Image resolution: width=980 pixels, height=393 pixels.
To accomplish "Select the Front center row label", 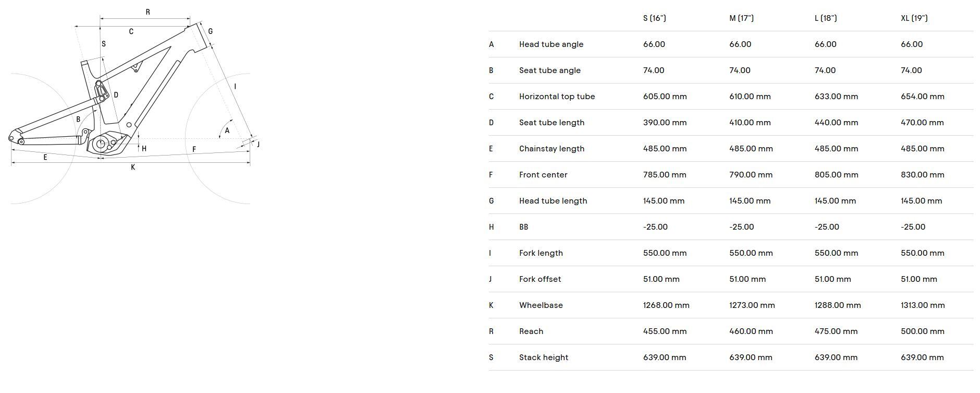I will [x=543, y=175].
